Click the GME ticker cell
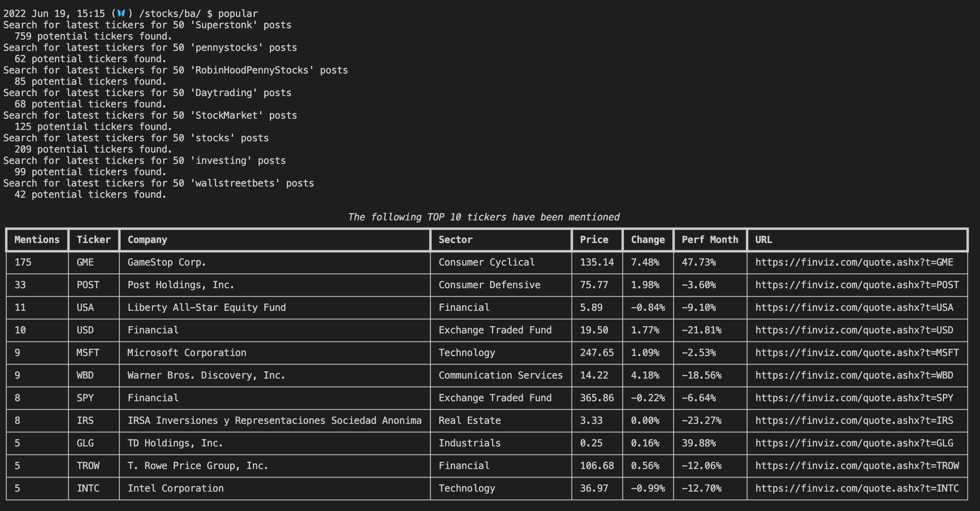The image size is (980, 511). pyautogui.click(x=85, y=262)
